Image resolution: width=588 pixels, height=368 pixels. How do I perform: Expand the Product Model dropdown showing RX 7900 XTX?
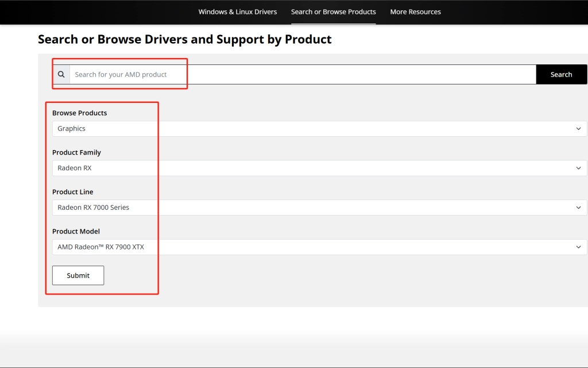[x=319, y=247]
